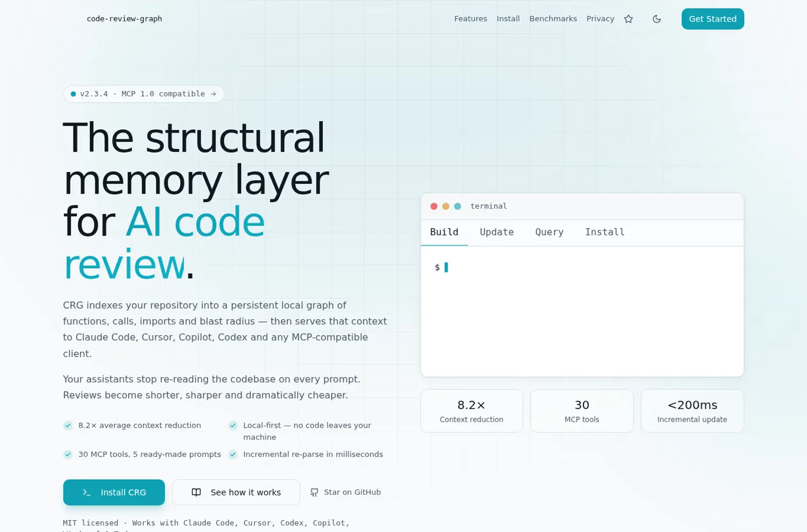Click the Get Started button
Image resolution: width=807 pixels, height=532 pixels.
(x=712, y=19)
